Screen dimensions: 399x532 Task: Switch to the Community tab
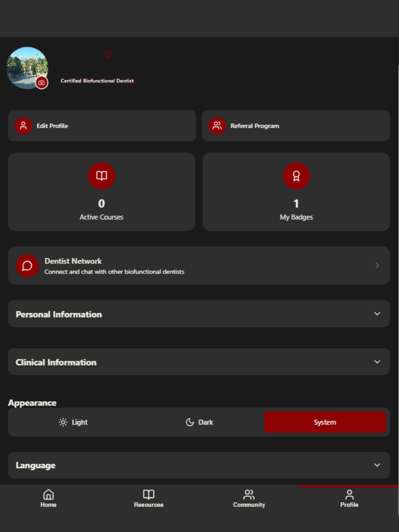pos(249,498)
